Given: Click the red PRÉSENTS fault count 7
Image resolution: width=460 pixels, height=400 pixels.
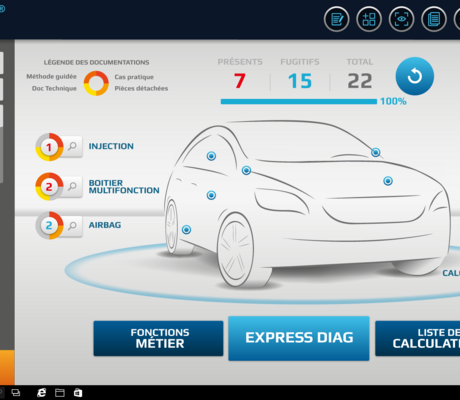Looking at the screenshot, I should click(x=240, y=81).
